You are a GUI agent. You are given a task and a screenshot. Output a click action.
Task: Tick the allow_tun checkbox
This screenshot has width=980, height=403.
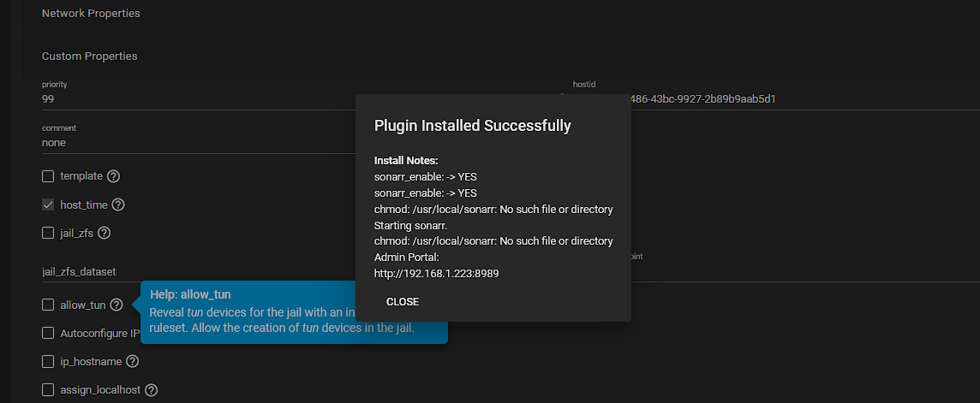[48, 305]
